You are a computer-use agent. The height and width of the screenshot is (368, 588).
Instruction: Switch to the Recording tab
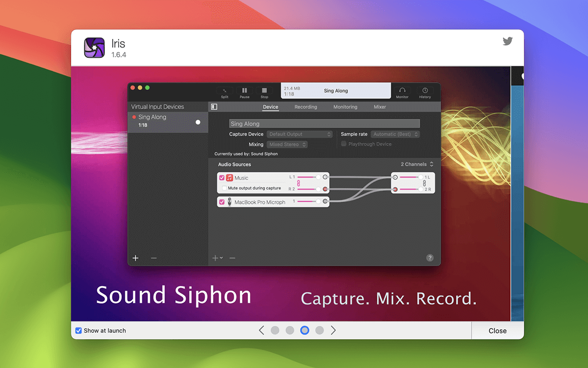click(x=306, y=107)
